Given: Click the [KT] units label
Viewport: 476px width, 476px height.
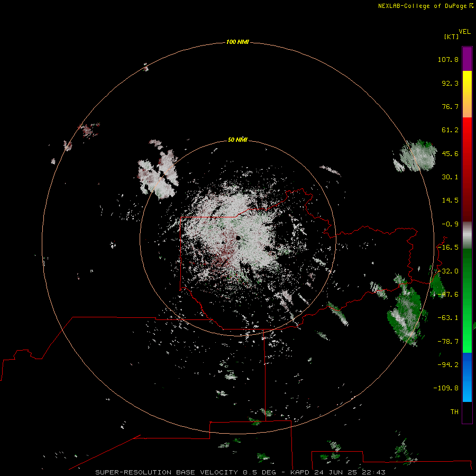Looking at the screenshot, I should click(451, 36).
